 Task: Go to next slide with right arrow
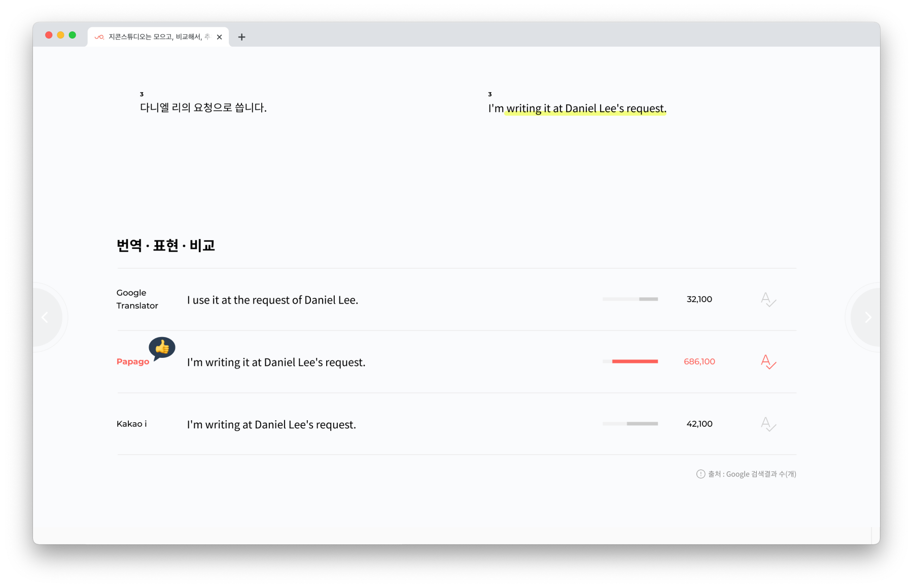click(868, 317)
